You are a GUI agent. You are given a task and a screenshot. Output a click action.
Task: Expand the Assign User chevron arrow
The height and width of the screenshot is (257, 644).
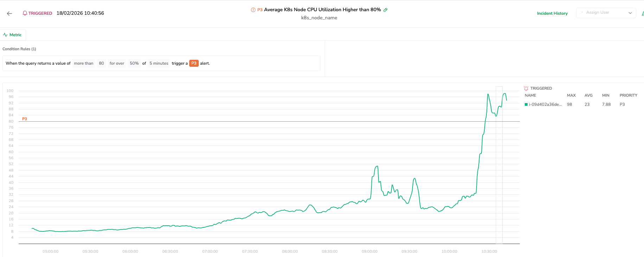[630, 13]
